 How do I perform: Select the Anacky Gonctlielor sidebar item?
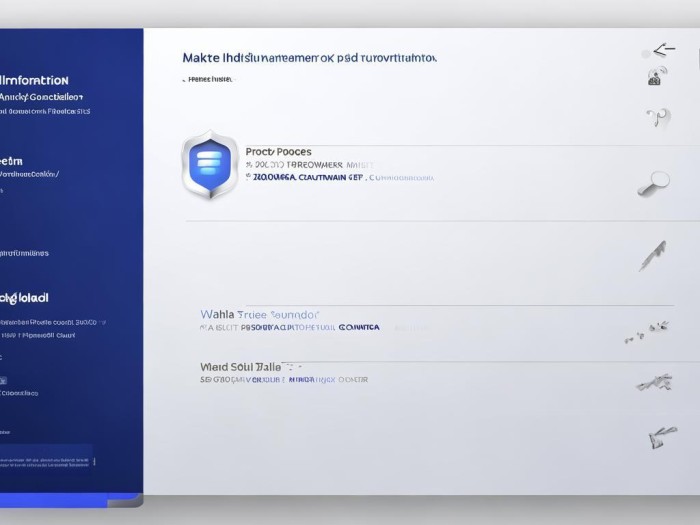pos(41,97)
